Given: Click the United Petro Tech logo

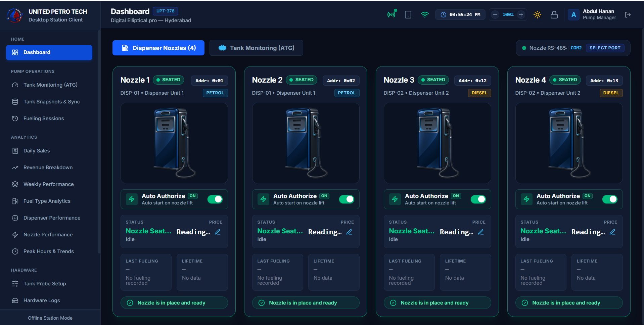Looking at the screenshot, I should point(15,15).
